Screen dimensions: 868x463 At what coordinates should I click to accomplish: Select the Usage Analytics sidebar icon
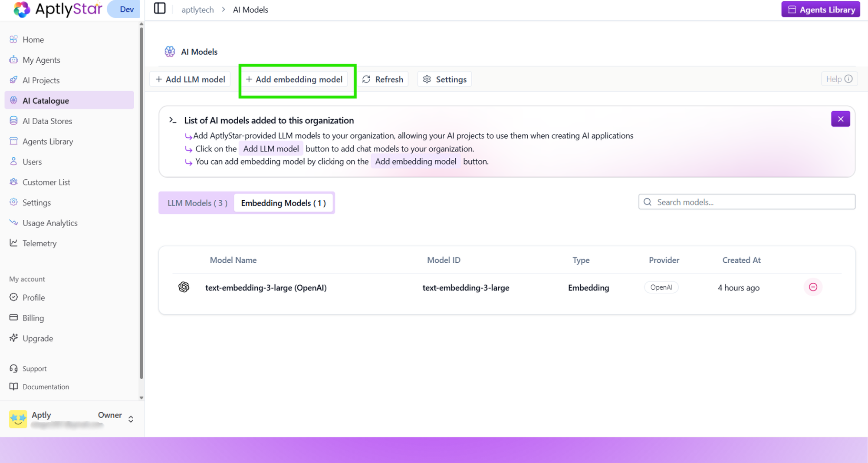click(x=13, y=223)
